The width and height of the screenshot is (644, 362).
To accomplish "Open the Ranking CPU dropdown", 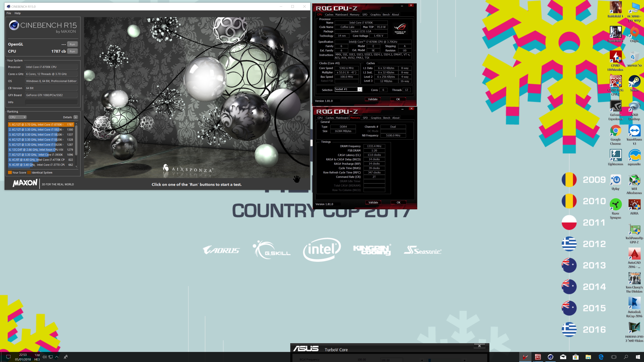I will point(17,117).
